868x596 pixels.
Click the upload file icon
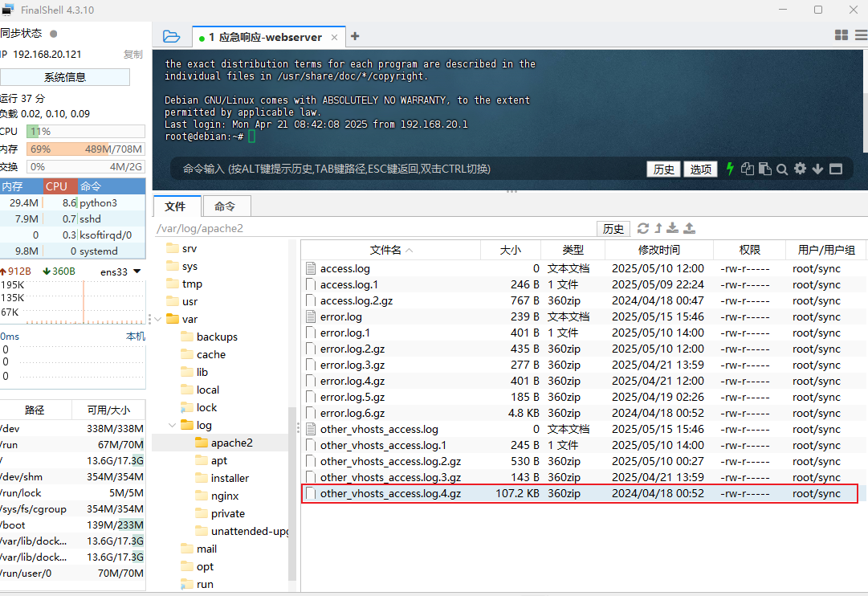pyautogui.click(x=689, y=227)
